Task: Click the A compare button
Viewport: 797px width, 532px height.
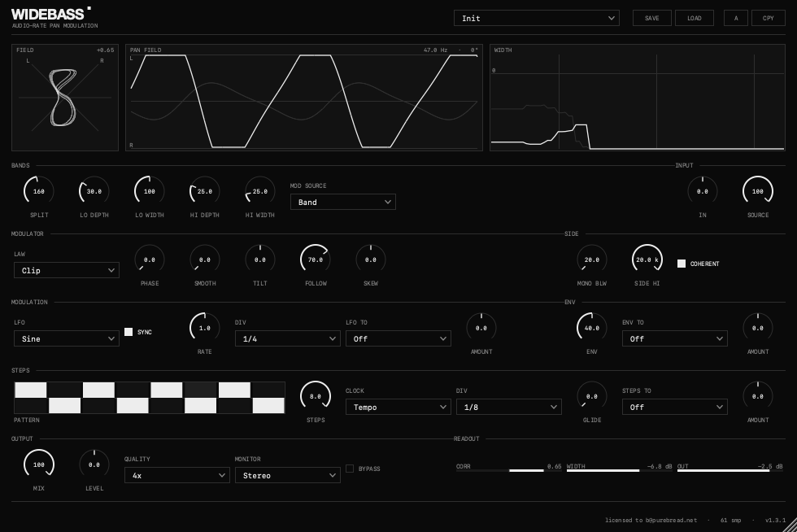Action: [736, 18]
